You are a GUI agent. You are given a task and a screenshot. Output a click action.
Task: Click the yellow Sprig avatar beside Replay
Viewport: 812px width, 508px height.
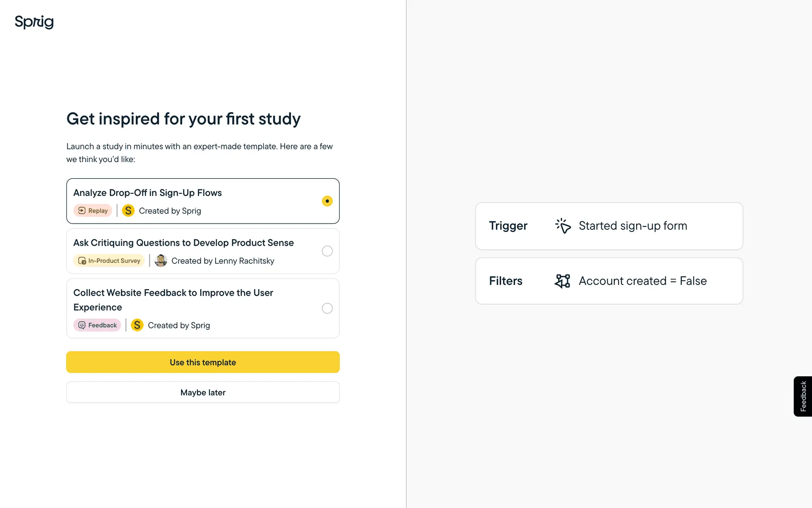tap(128, 211)
